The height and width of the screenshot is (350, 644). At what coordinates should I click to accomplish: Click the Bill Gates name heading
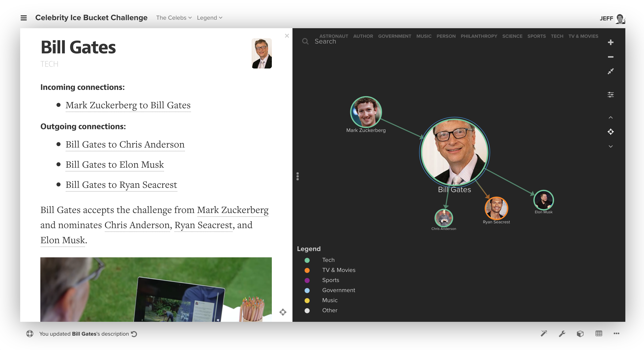tap(78, 47)
